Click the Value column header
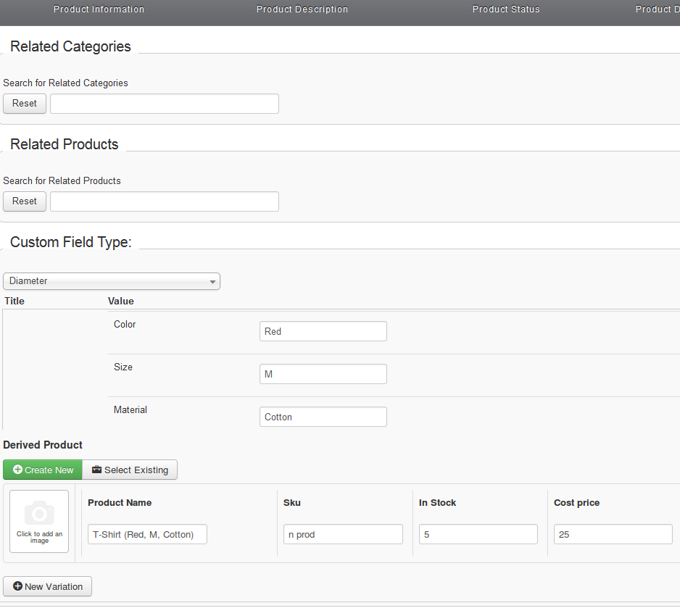The image size is (680, 616). point(120,301)
